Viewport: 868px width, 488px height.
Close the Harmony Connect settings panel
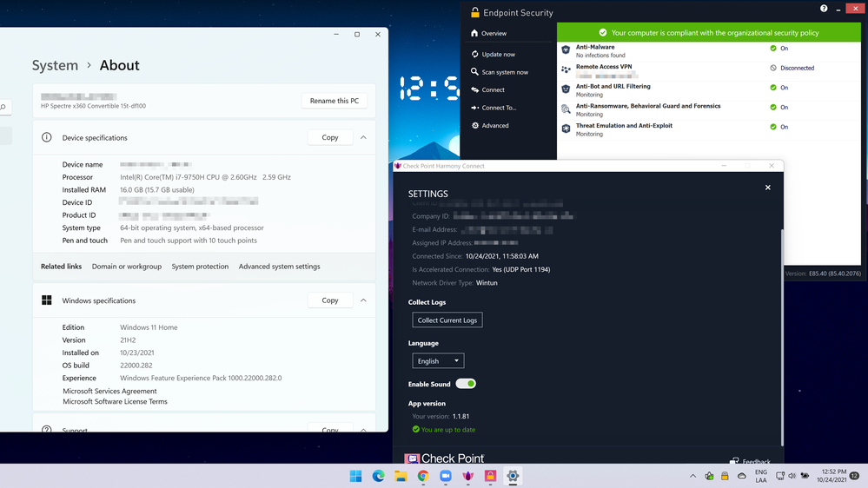[767, 188]
